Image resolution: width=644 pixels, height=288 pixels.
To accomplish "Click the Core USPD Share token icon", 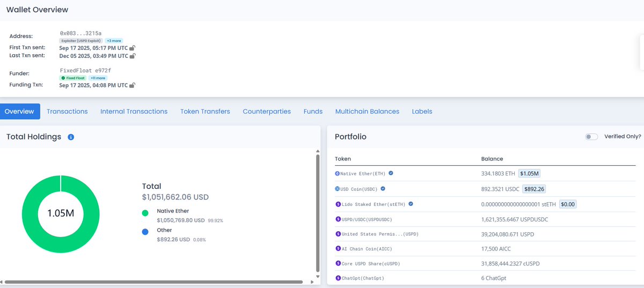I will tap(338, 263).
